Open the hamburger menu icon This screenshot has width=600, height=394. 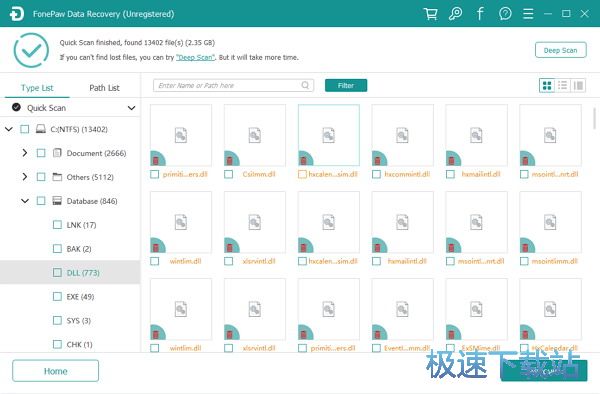click(x=528, y=14)
